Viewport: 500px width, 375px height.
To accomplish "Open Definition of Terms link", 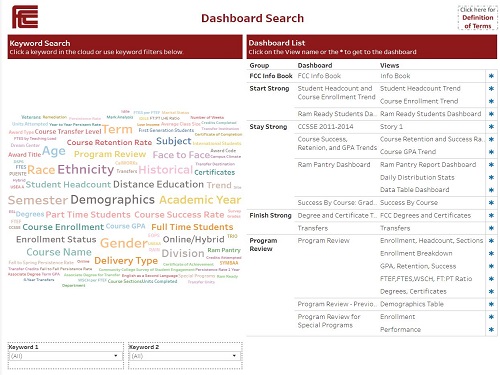I will pyautogui.click(x=478, y=18).
